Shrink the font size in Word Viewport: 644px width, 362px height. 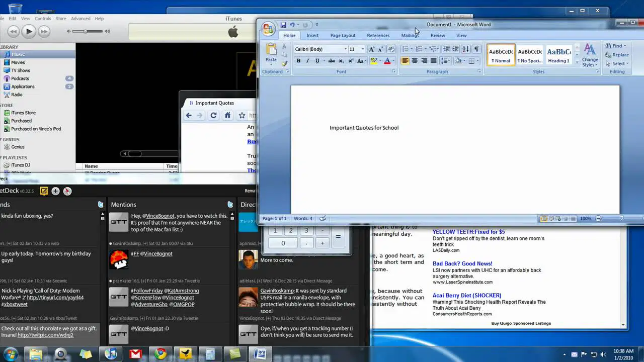tap(380, 49)
